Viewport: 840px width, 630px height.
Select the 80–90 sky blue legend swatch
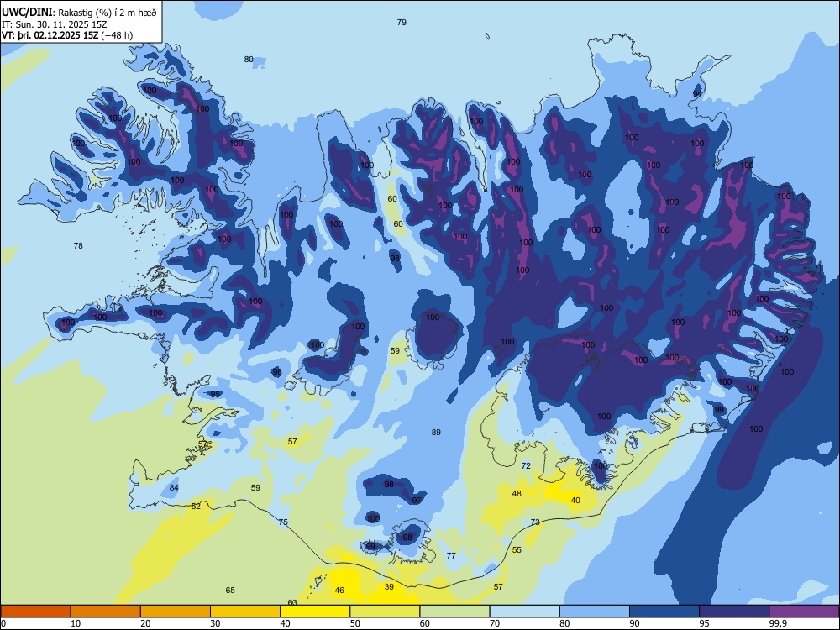click(x=594, y=612)
